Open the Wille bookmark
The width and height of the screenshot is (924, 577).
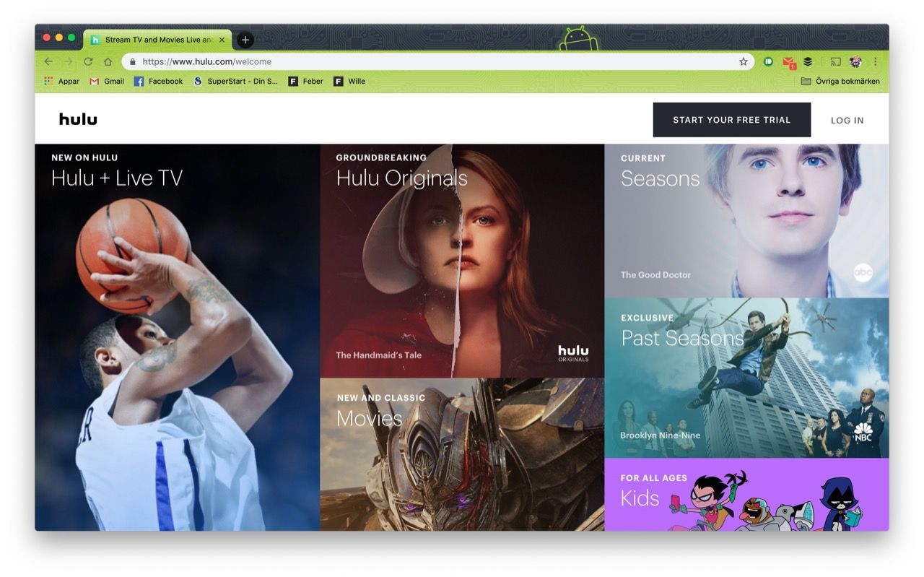coord(349,82)
